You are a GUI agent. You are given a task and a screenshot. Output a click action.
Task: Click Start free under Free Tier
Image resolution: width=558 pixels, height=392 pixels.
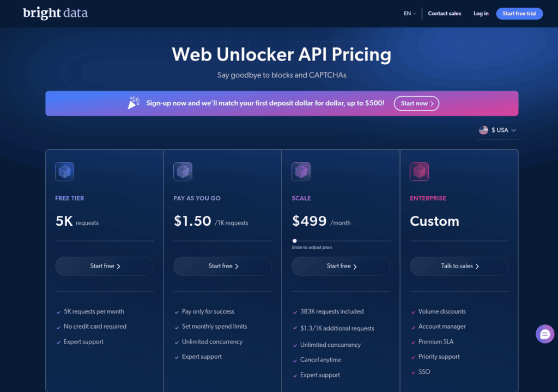pyautogui.click(x=104, y=266)
